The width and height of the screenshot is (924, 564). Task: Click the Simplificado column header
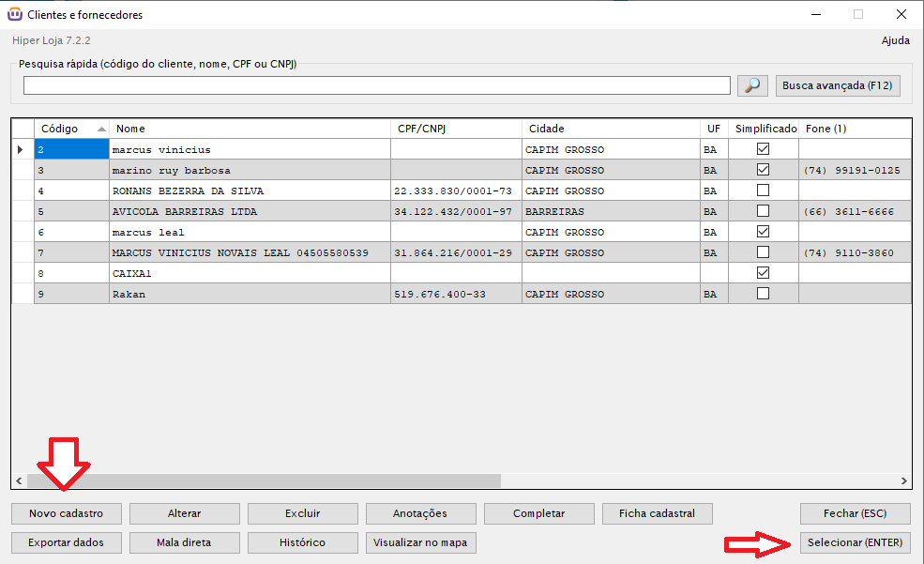point(764,129)
